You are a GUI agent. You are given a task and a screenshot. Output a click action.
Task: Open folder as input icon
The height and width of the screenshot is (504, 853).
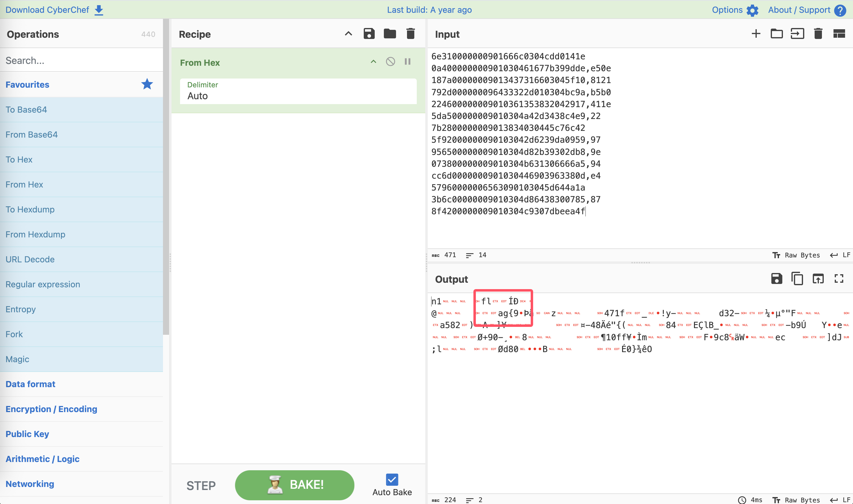click(x=777, y=33)
